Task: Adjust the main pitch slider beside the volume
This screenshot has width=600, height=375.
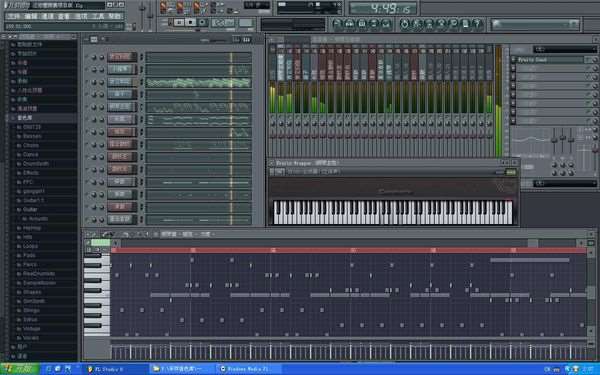Action: (x=150, y=15)
